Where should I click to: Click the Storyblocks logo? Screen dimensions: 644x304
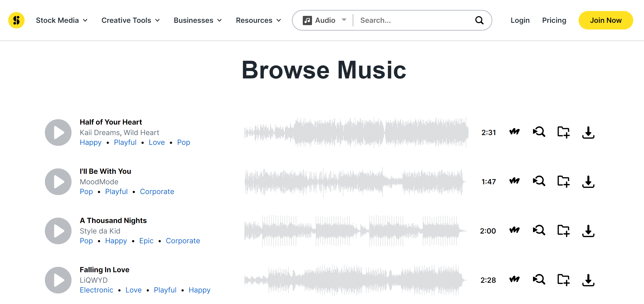[x=16, y=20]
